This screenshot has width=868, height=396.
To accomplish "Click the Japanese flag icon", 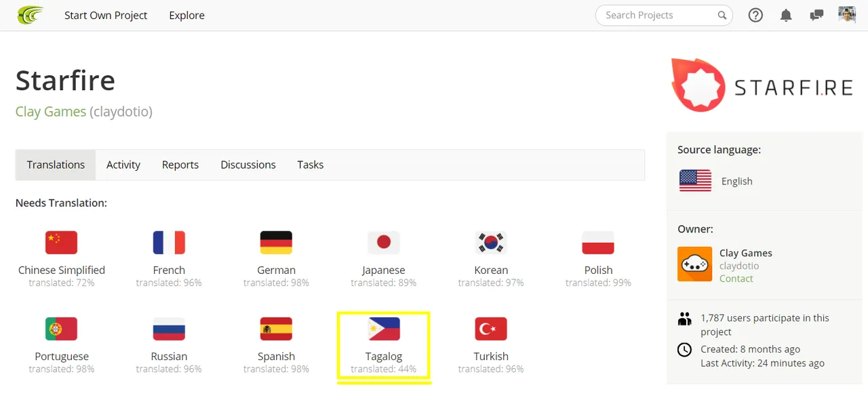I will coord(384,242).
